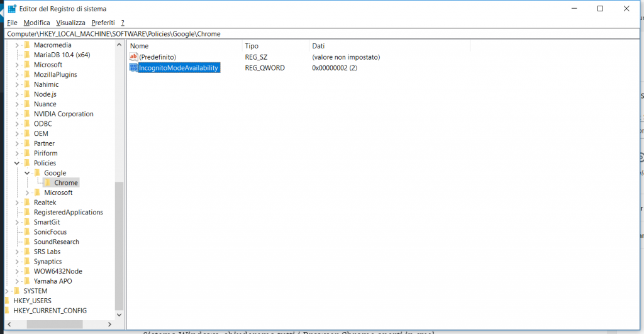644x334 pixels.
Task: Click the tree's scroll up arrow
Action: click(x=119, y=45)
